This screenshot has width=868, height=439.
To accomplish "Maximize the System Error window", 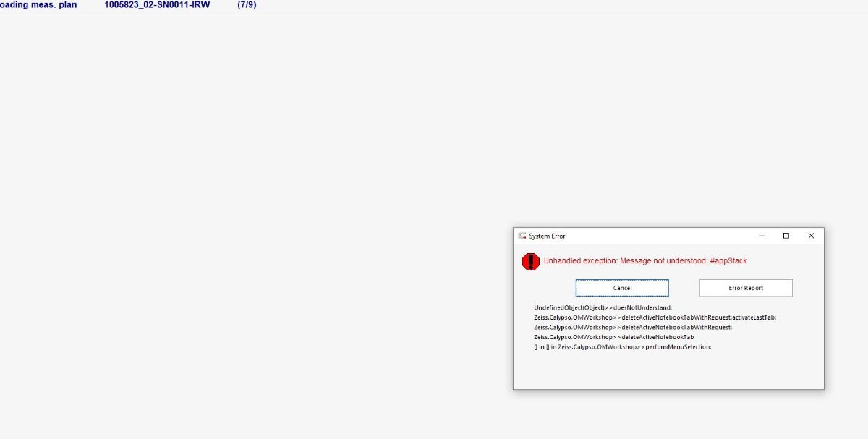I will (x=786, y=236).
